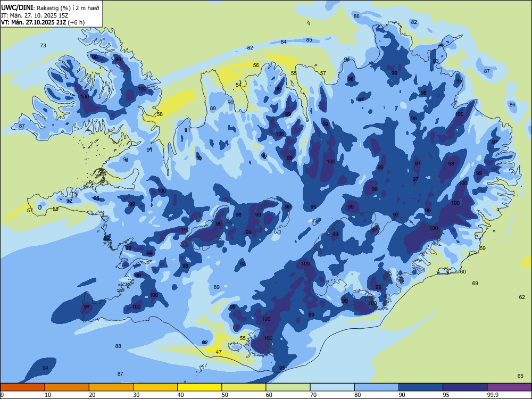
Task: Select the 'IT: Mán. 27. 10. 2025 15Z' line
Action: point(35,15)
